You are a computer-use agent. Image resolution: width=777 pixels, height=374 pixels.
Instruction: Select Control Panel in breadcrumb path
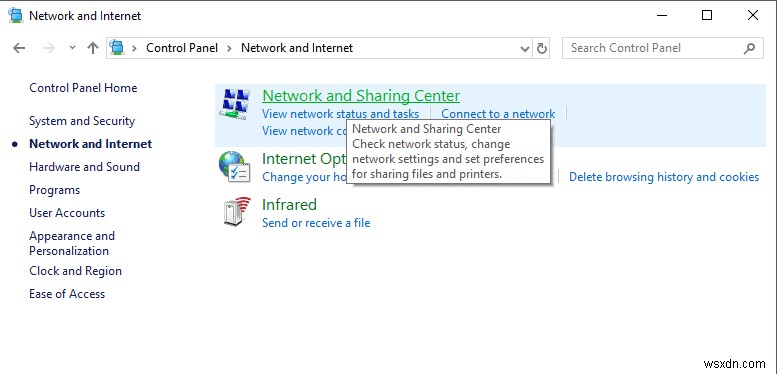(x=182, y=48)
